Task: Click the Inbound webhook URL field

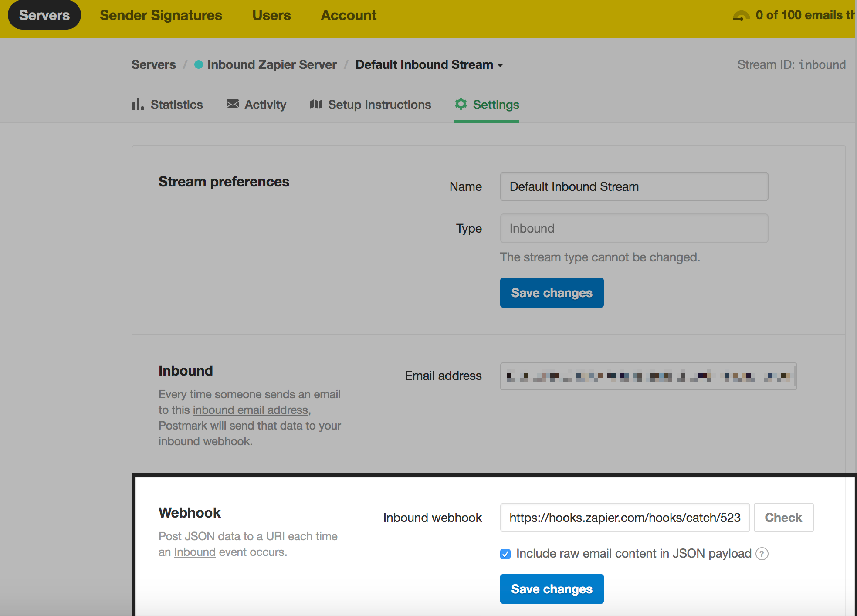Action: point(625,518)
